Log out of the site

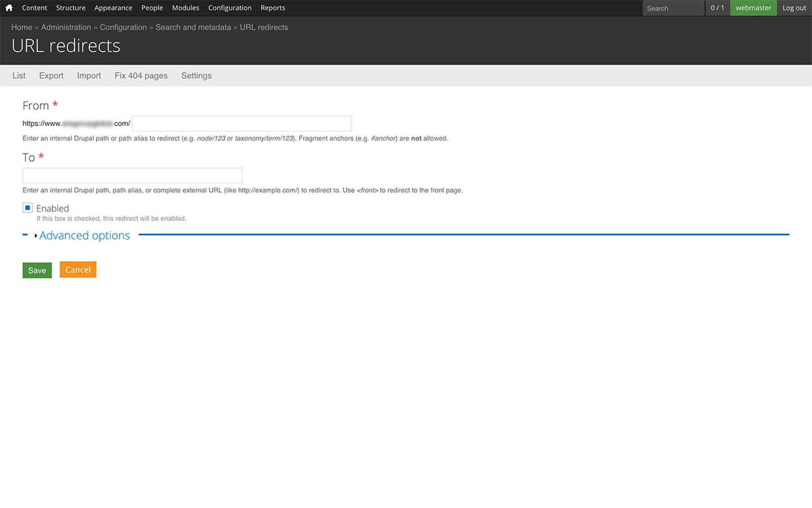tap(794, 8)
